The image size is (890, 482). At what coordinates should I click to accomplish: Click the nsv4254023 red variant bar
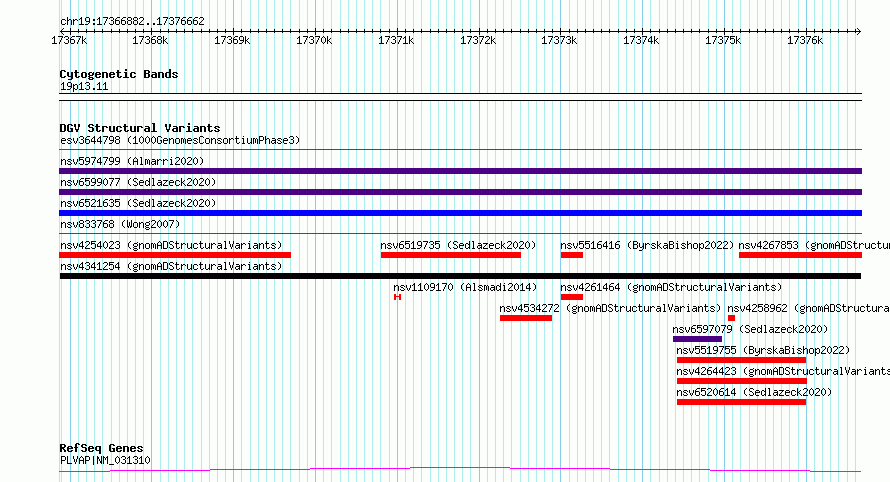[175, 255]
